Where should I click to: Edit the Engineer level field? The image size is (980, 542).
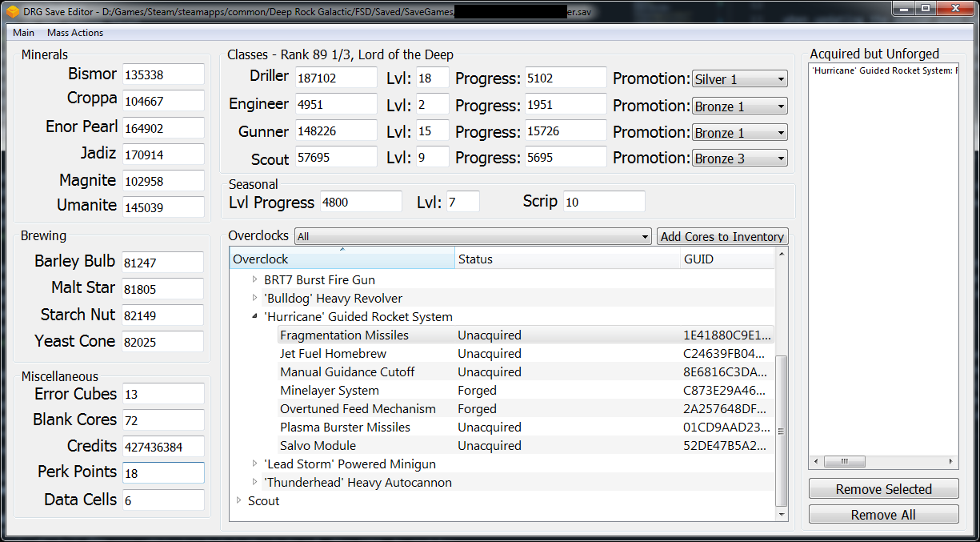click(x=433, y=104)
